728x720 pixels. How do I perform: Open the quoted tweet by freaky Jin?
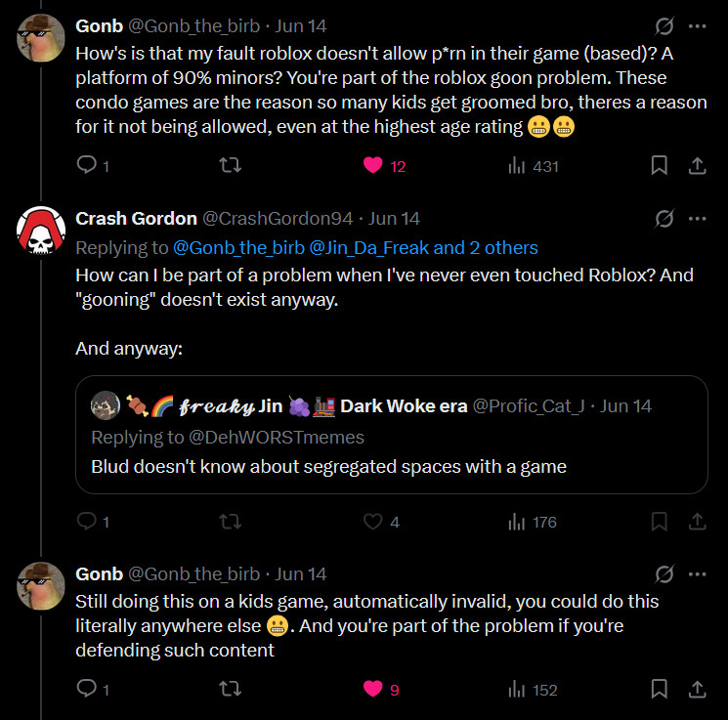click(x=391, y=436)
